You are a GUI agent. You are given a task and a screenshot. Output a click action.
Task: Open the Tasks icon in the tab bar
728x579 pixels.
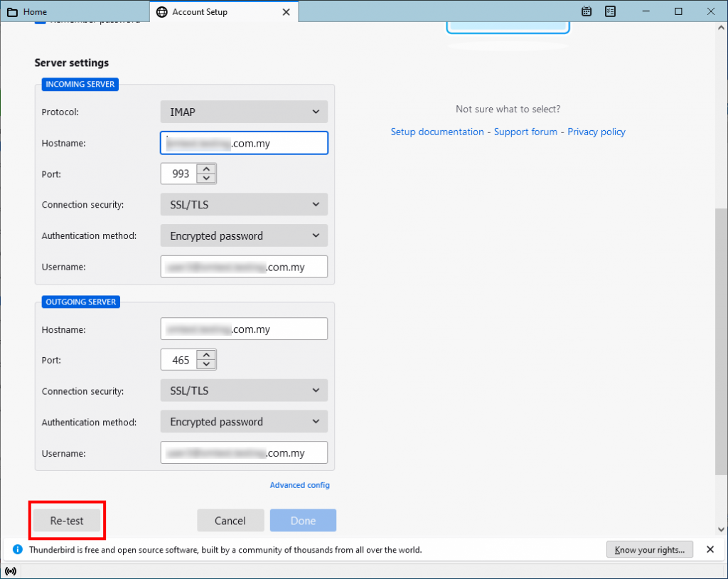click(x=610, y=11)
